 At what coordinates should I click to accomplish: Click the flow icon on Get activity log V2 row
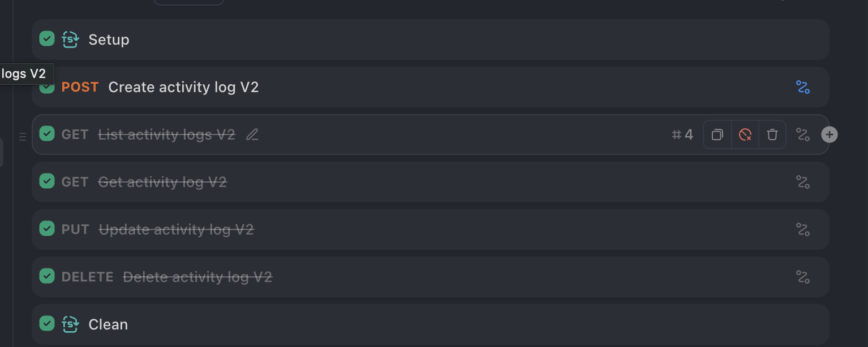tap(803, 182)
